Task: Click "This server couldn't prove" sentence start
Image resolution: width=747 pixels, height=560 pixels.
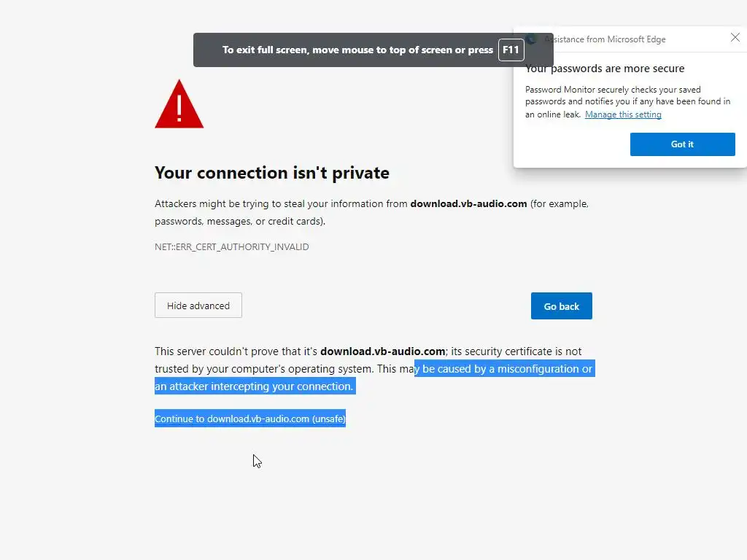Action: point(219,351)
